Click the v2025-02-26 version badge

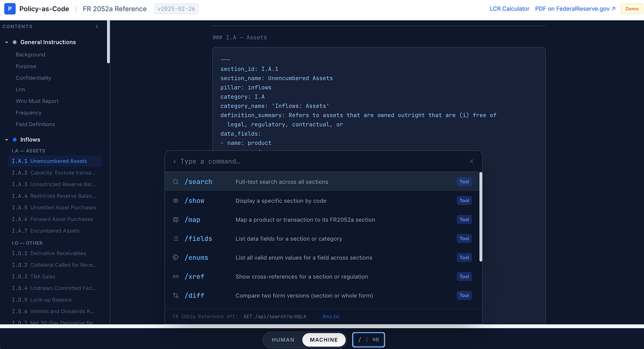tap(176, 8)
